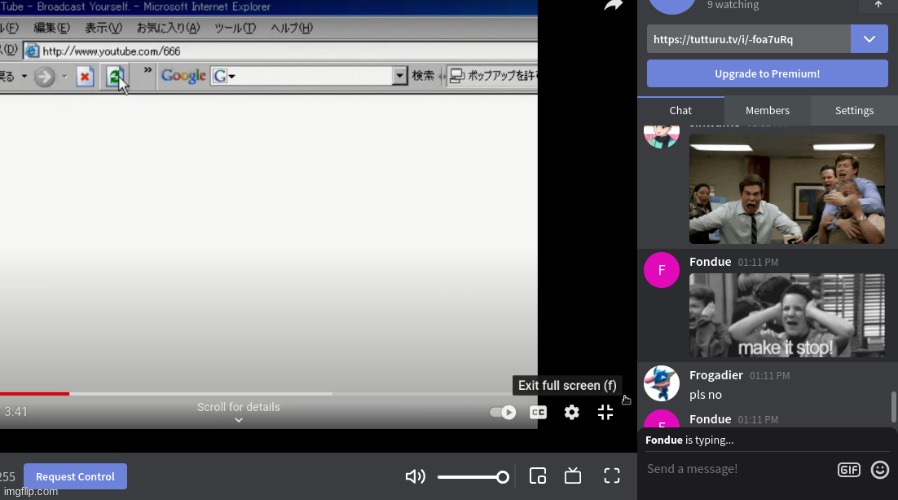Click the chat scrollbar
The width and height of the screenshot is (898, 500).
(x=893, y=406)
